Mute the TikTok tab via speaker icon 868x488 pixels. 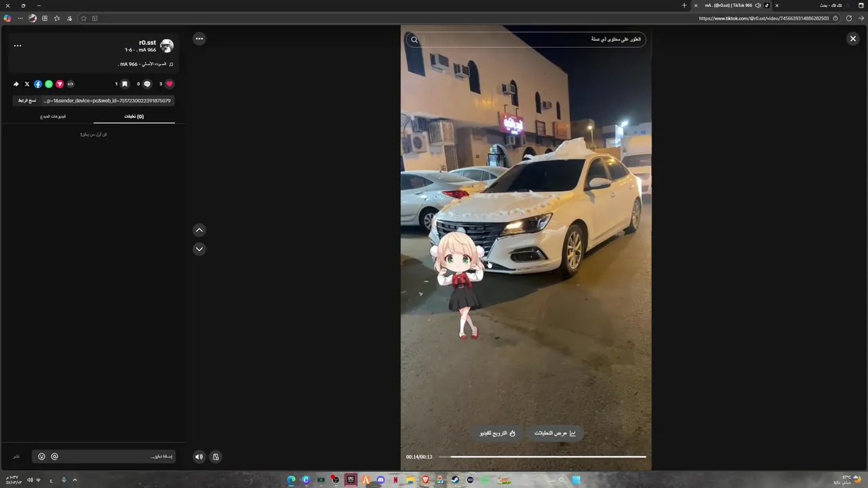pyautogui.click(x=758, y=5)
